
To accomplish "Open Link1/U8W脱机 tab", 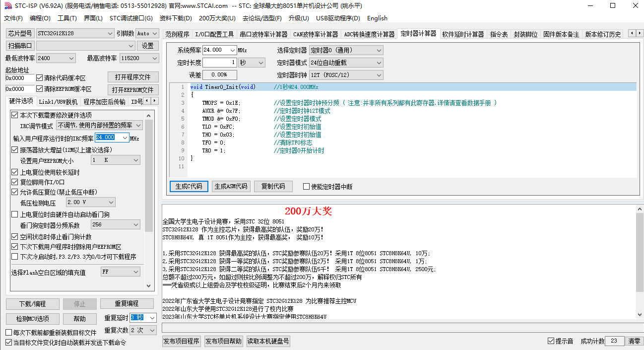I will (58, 102).
